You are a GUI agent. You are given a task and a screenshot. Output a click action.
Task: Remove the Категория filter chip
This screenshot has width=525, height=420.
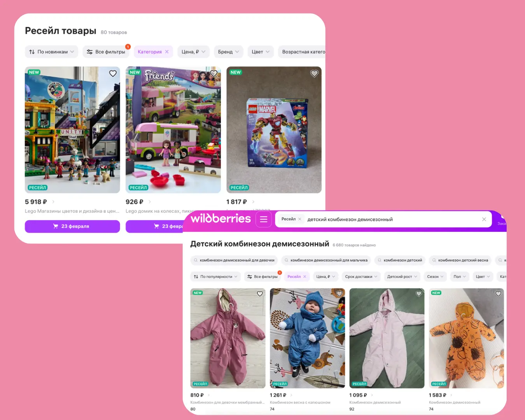coord(167,52)
